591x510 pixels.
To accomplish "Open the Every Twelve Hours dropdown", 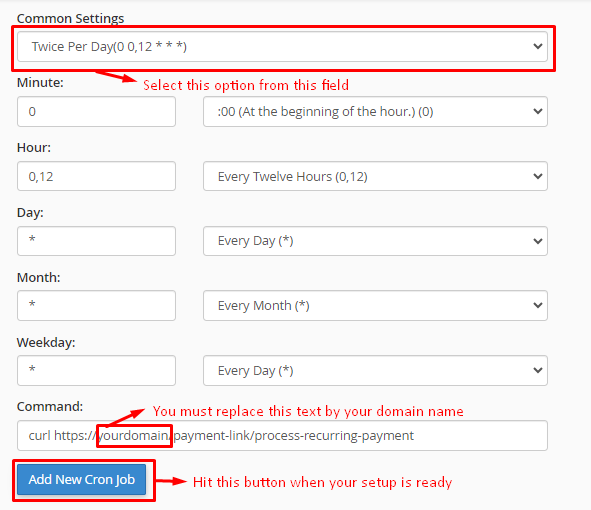I will (375, 176).
